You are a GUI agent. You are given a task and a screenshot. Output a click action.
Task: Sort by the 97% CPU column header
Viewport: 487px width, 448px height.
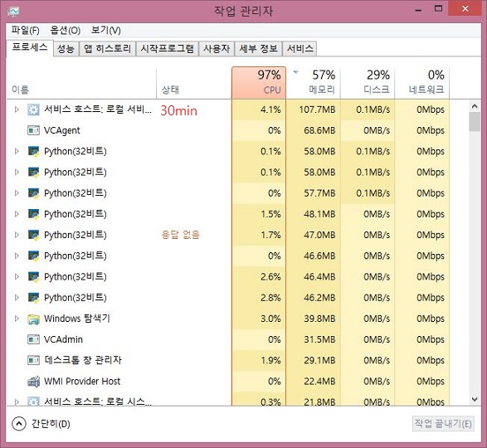tap(259, 83)
